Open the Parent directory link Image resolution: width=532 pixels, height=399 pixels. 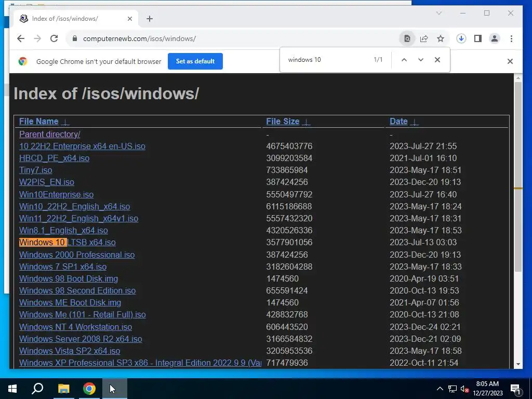[49, 135]
